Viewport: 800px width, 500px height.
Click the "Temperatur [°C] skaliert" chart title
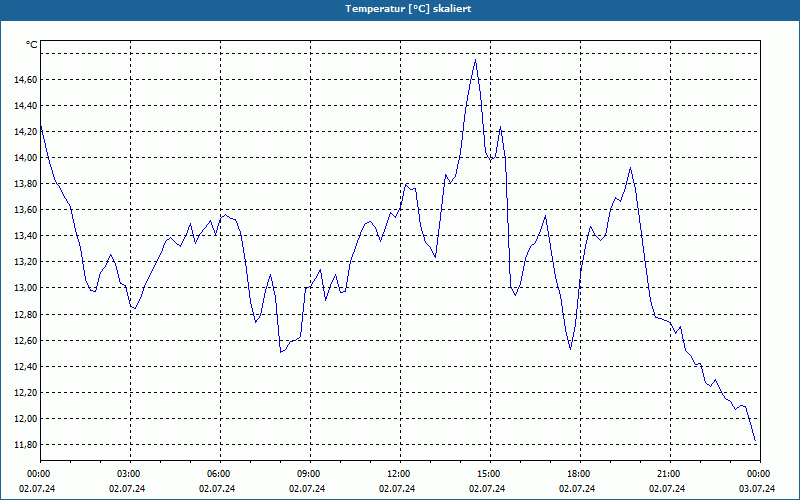(408, 9)
